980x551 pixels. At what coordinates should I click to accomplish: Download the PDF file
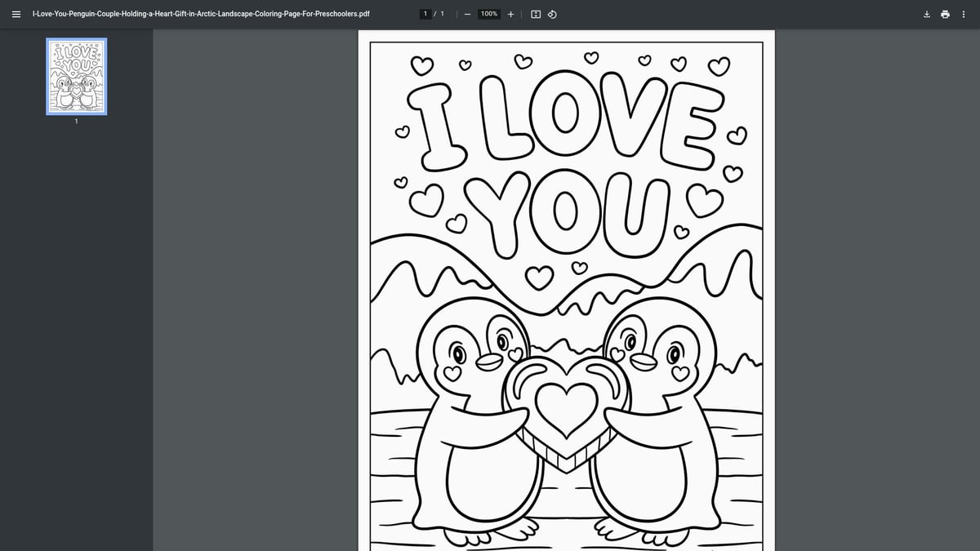pyautogui.click(x=926, y=14)
